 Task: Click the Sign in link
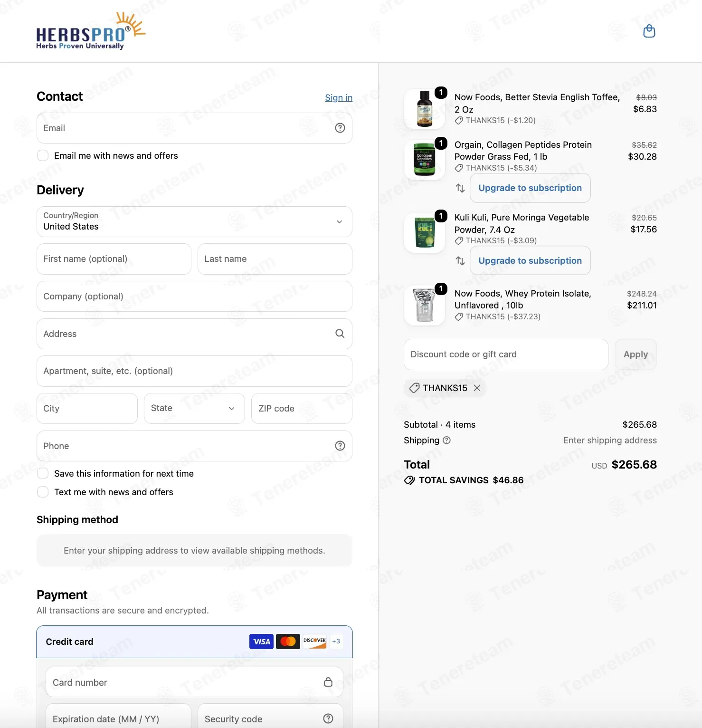(x=339, y=97)
